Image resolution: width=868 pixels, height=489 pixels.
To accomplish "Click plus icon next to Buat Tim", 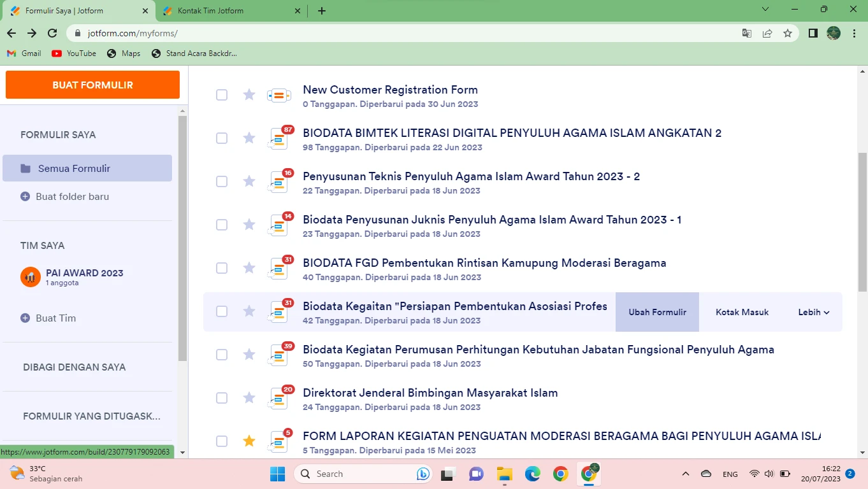I will point(25,318).
